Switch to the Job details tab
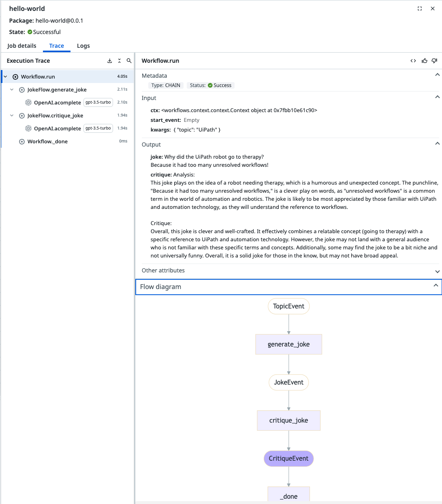Viewport: 442px width, 504px height. [x=22, y=46]
